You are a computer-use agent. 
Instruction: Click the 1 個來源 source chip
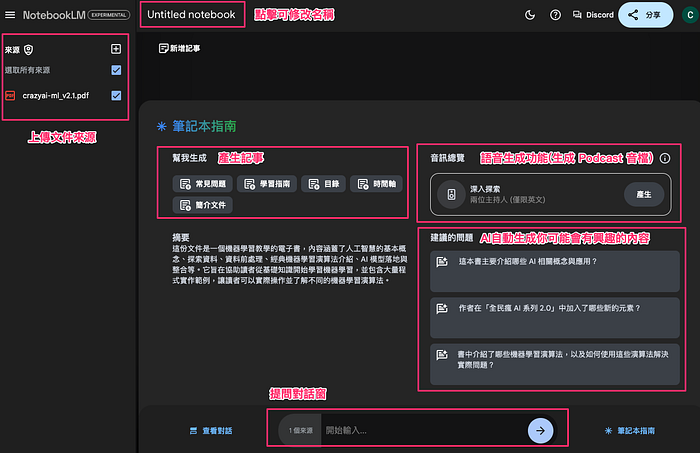point(300,431)
